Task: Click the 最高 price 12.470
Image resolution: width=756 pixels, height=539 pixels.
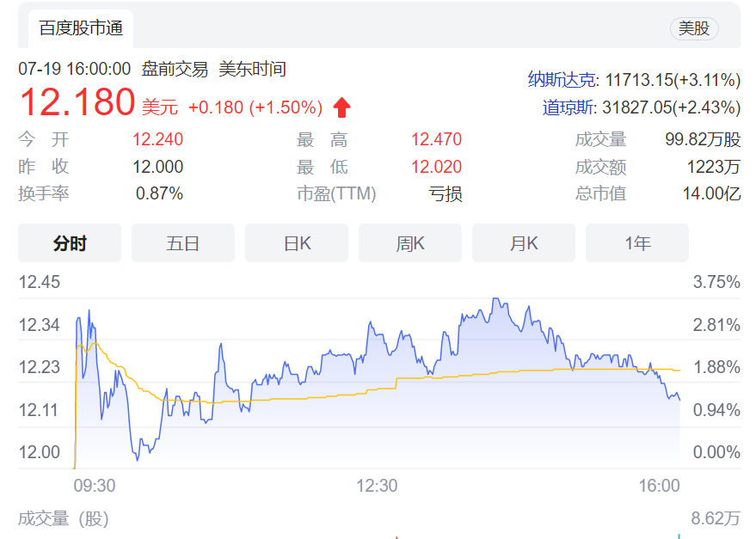Action: click(436, 139)
